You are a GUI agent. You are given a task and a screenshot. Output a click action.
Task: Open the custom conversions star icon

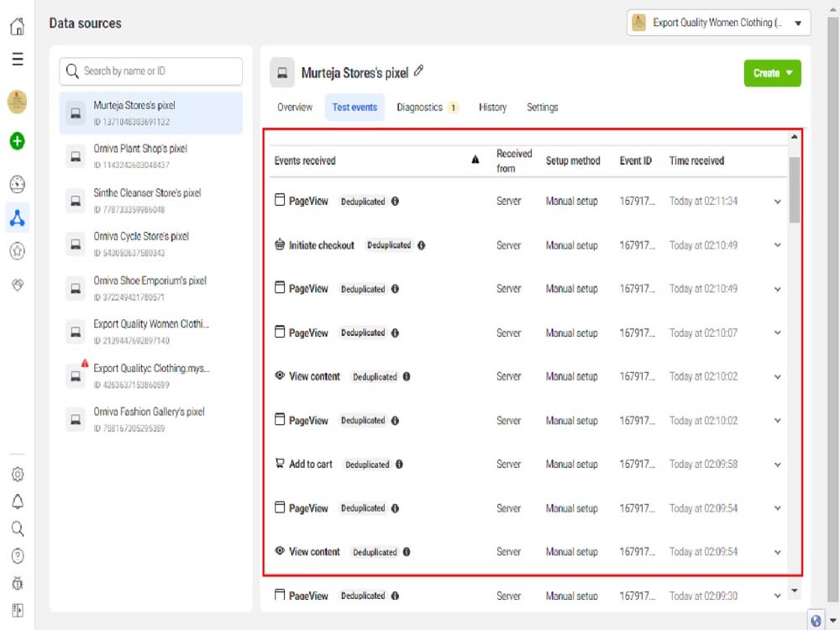(x=17, y=250)
